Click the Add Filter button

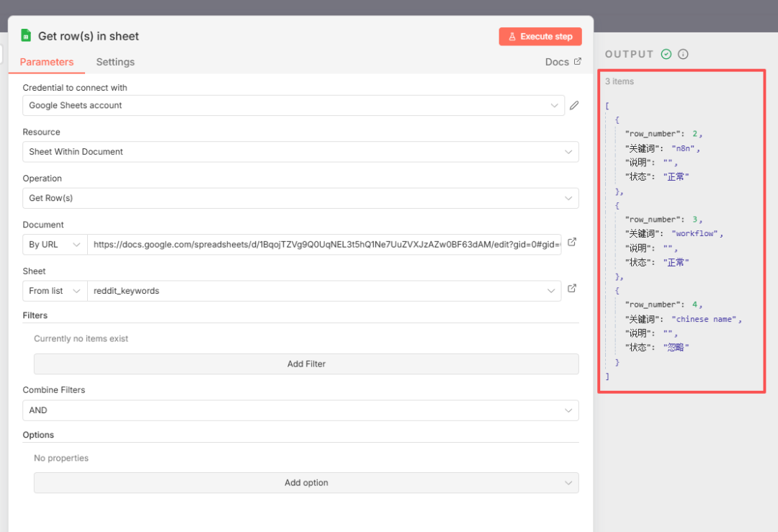306,364
